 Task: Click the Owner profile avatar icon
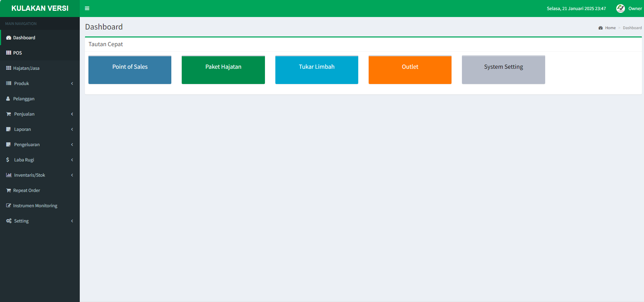[x=620, y=8]
